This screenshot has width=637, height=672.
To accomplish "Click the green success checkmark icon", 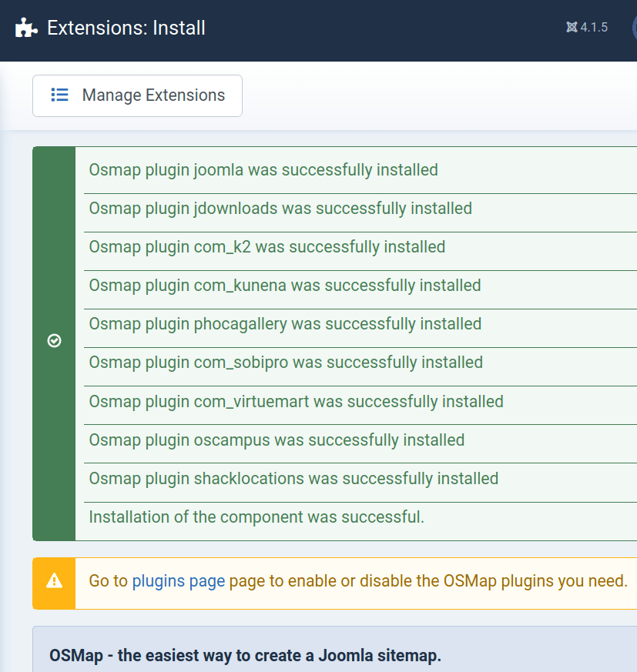I will click(54, 341).
